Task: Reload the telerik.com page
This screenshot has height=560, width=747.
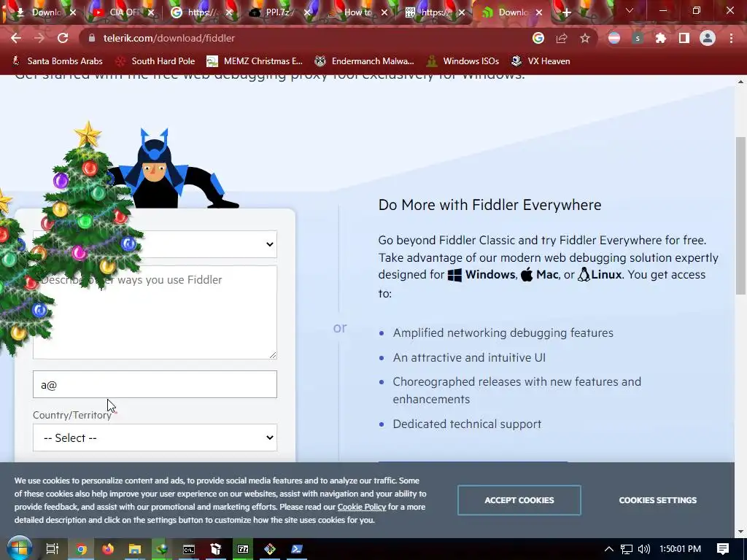Action: point(63,38)
